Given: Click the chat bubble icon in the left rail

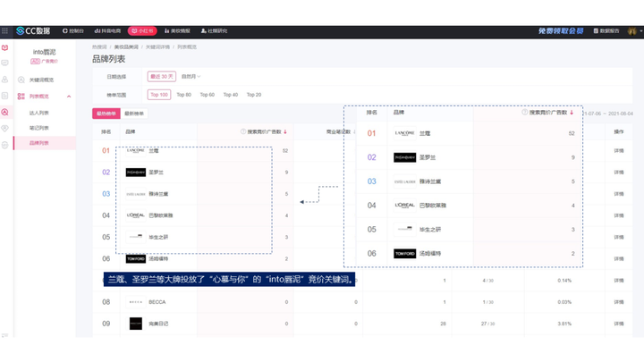Looking at the screenshot, I should pos(5,63).
